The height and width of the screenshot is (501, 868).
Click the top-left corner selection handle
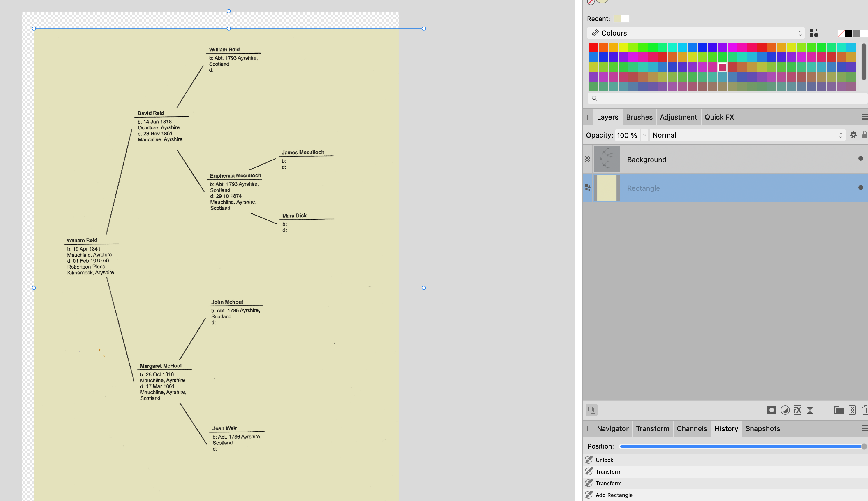(x=34, y=29)
